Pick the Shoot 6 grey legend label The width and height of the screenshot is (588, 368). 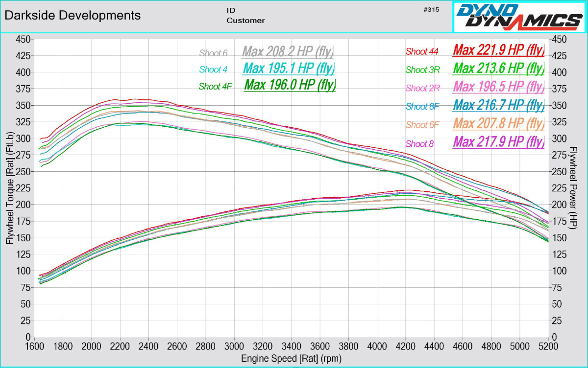coord(213,53)
